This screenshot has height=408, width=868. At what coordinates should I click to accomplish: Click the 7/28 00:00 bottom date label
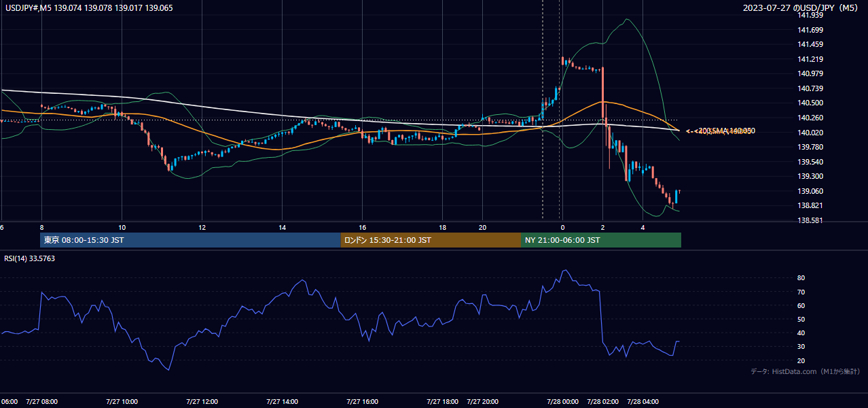coord(562,401)
